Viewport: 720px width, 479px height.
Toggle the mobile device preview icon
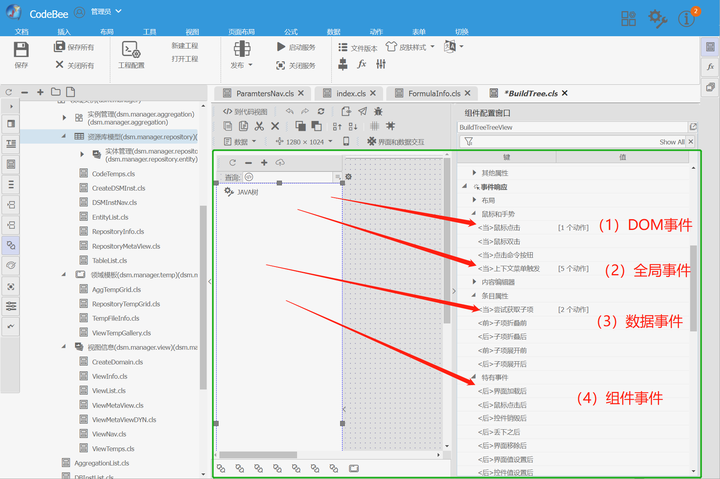pos(346,141)
